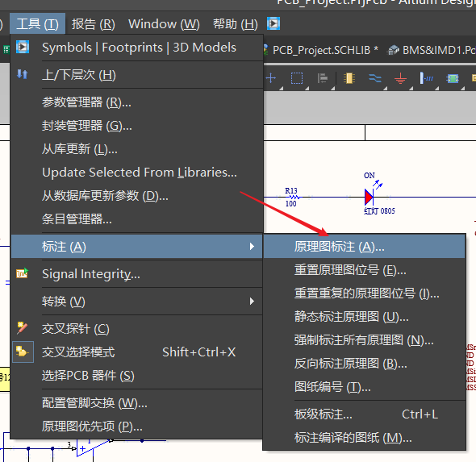
Task: Click the extension icon after Help menu
Action: pyautogui.click(x=273, y=23)
